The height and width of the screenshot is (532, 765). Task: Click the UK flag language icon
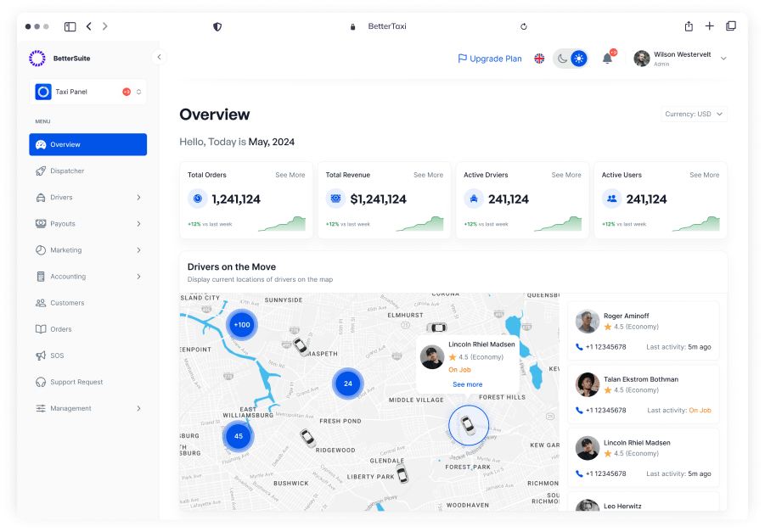pyautogui.click(x=539, y=59)
